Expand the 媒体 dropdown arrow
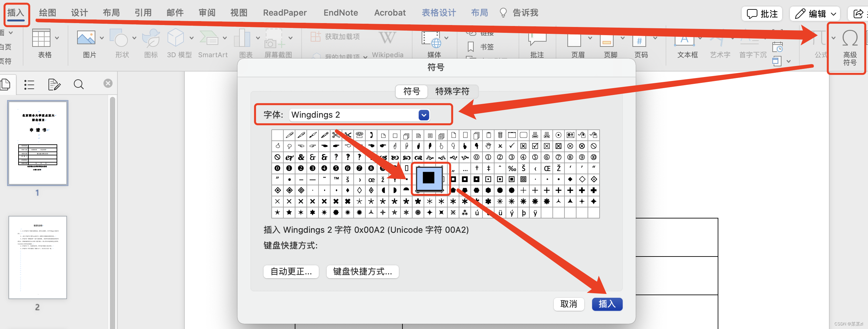 (446, 38)
